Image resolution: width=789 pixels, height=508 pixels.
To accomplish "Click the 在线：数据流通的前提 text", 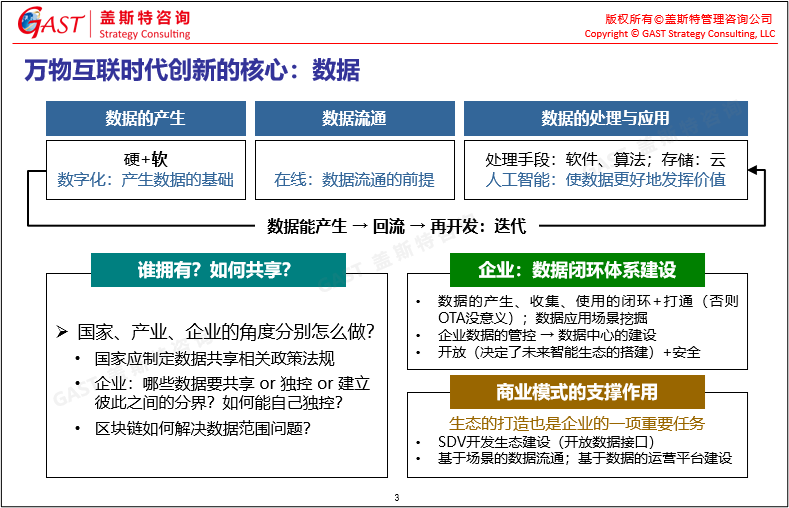I will coord(354,180).
